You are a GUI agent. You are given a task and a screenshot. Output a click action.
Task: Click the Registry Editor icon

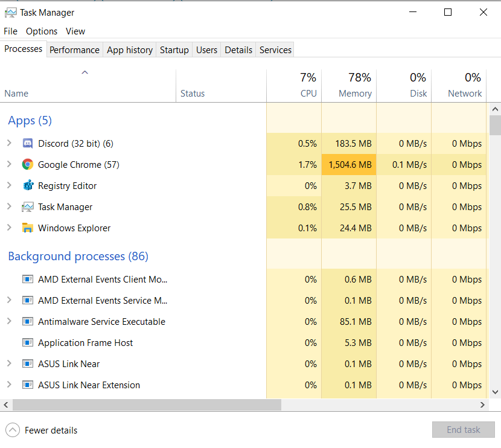[x=27, y=186]
